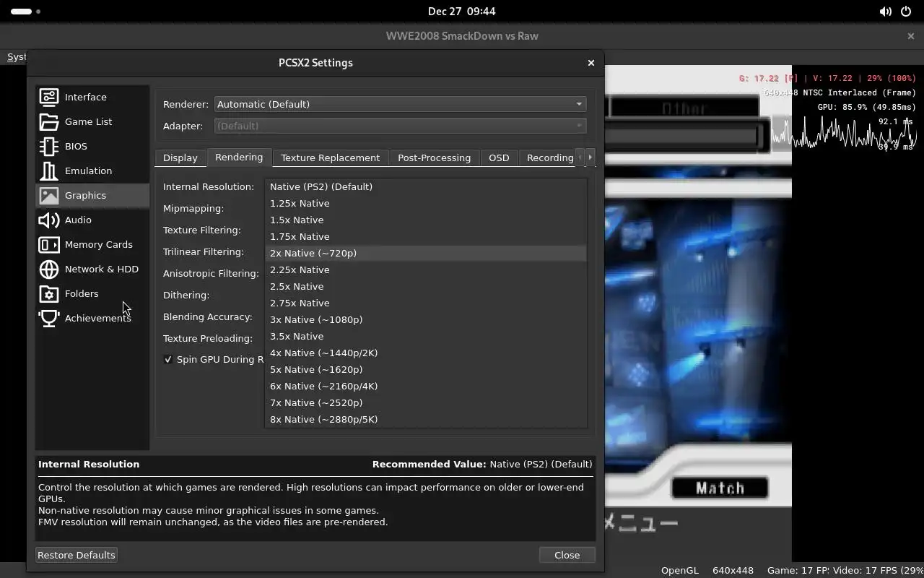Open the Post-Processing tab
The image size is (924, 578).
pyautogui.click(x=434, y=158)
